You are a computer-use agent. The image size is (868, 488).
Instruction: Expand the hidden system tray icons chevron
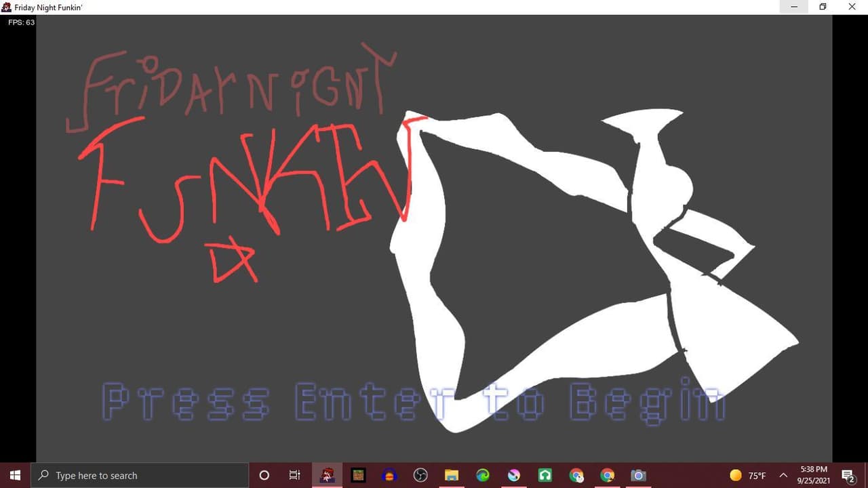(x=783, y=475)
